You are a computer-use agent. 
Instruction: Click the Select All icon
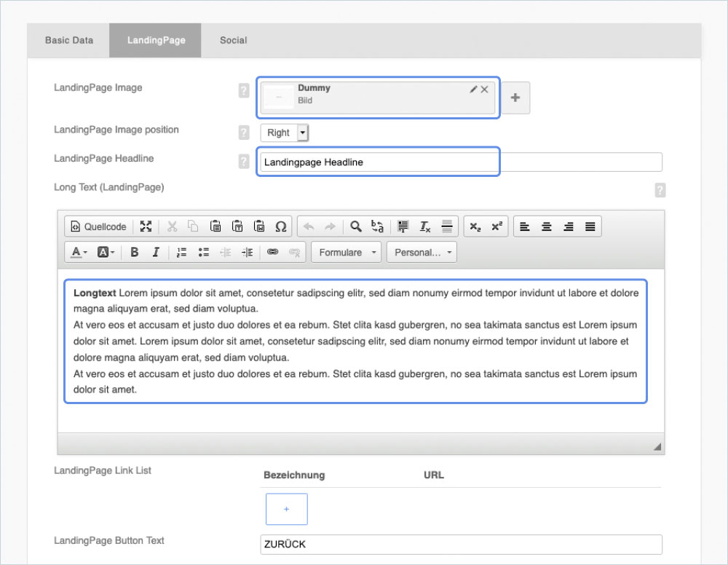[403, 226]
